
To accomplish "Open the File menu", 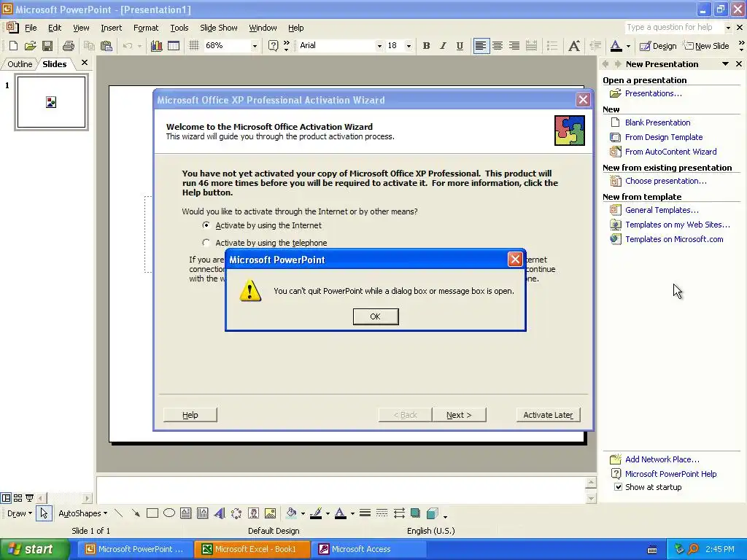I will click(x=31, y=28).
